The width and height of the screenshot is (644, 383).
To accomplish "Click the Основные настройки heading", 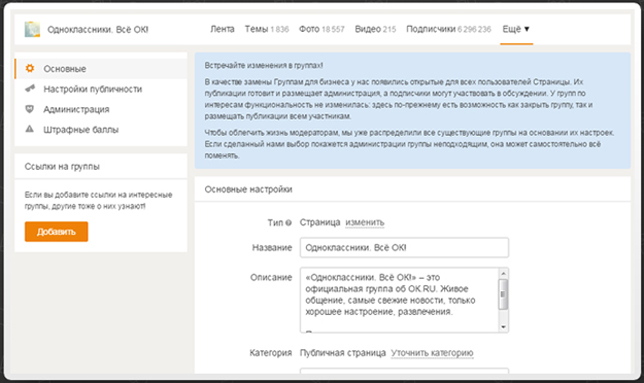I will click(248, 189).
